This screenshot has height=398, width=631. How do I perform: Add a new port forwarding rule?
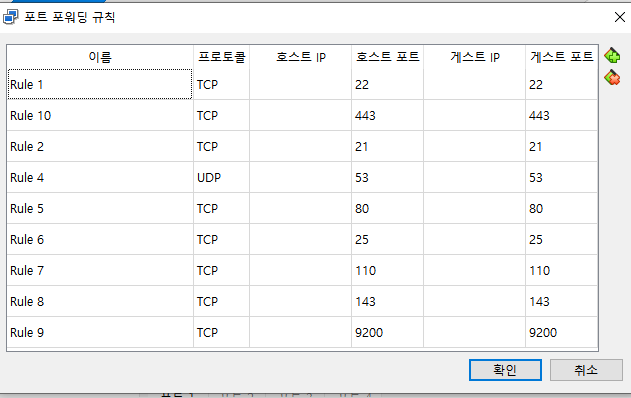click(612, 56)
